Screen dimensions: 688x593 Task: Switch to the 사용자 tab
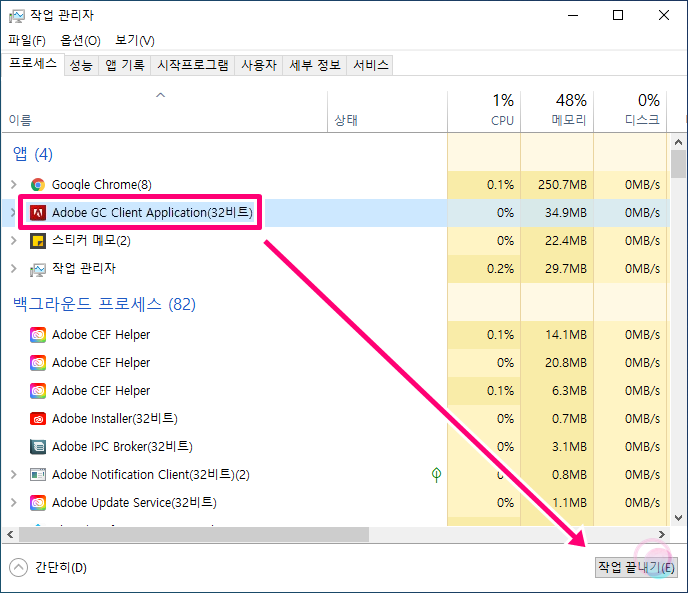click(259, 65)
